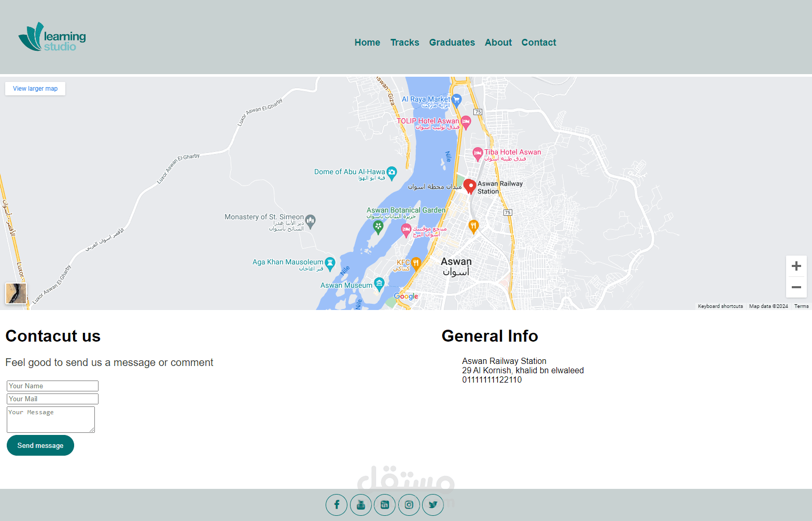Select the Aswan Museum marker

pos(379,284)
